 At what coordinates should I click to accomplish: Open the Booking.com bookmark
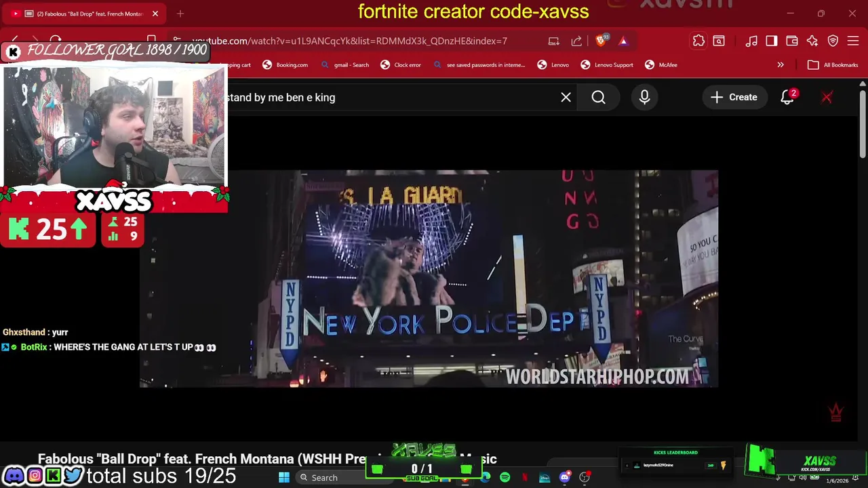pos(285,64)
